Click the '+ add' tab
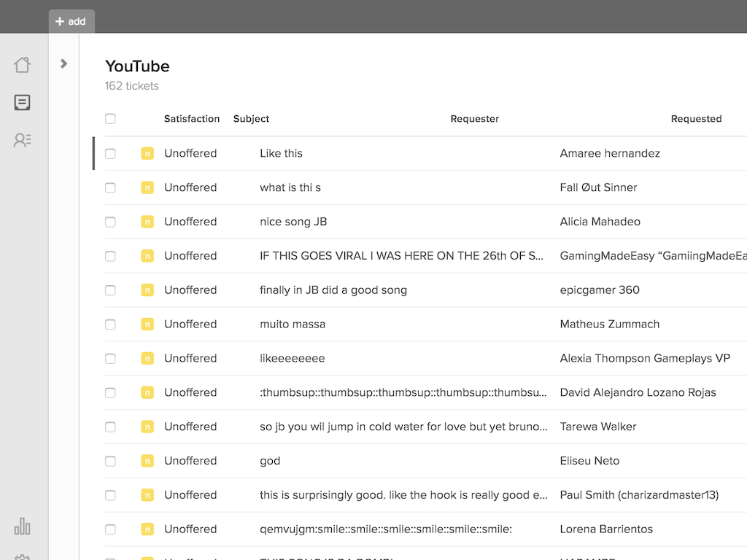Image resolution: width=747 pixels, height=560 pixels. [71, 21]
